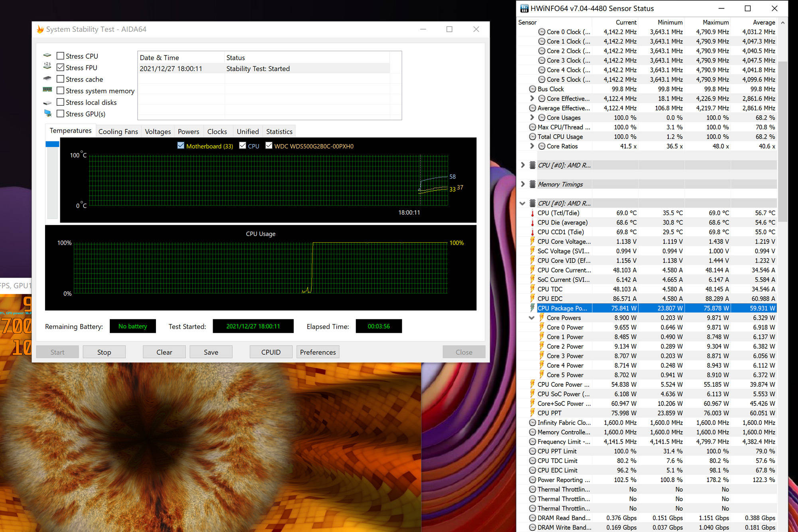The height and width of the screenshot is (532, 798).
Task: Open CPUID from AIDA64 window
Action: click(271, 352)
